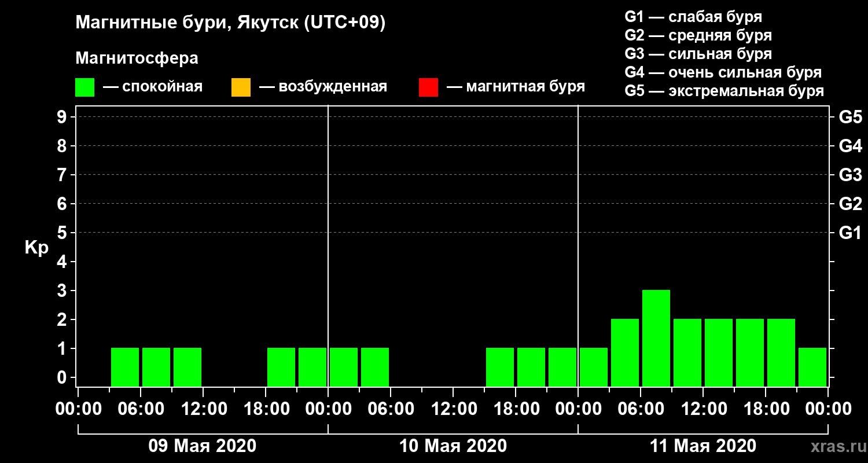Click the legend text '— магнитная буря'
Viewport: 868px width, 463px height.
(516, 87)
